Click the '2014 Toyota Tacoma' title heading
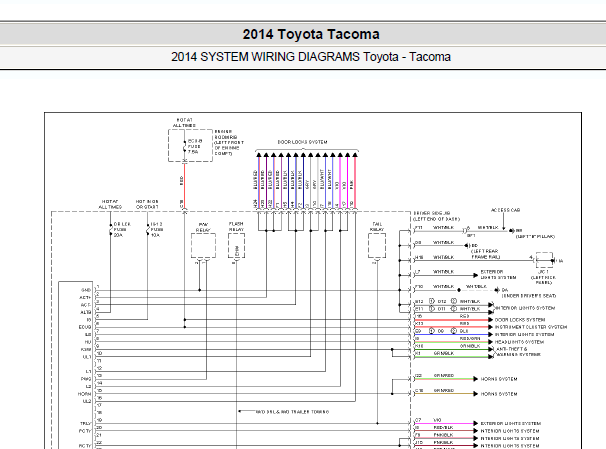The image size is (606, 449). click(x=311, y=34)
